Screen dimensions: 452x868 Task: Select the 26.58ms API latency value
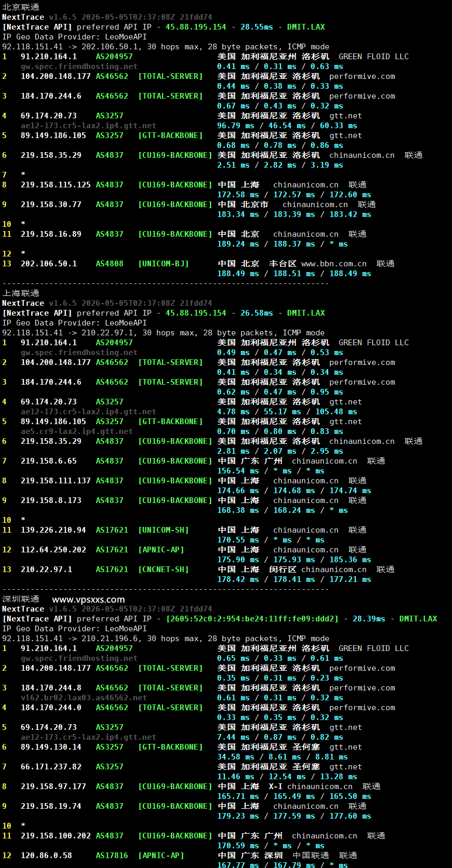pos(257,313)
